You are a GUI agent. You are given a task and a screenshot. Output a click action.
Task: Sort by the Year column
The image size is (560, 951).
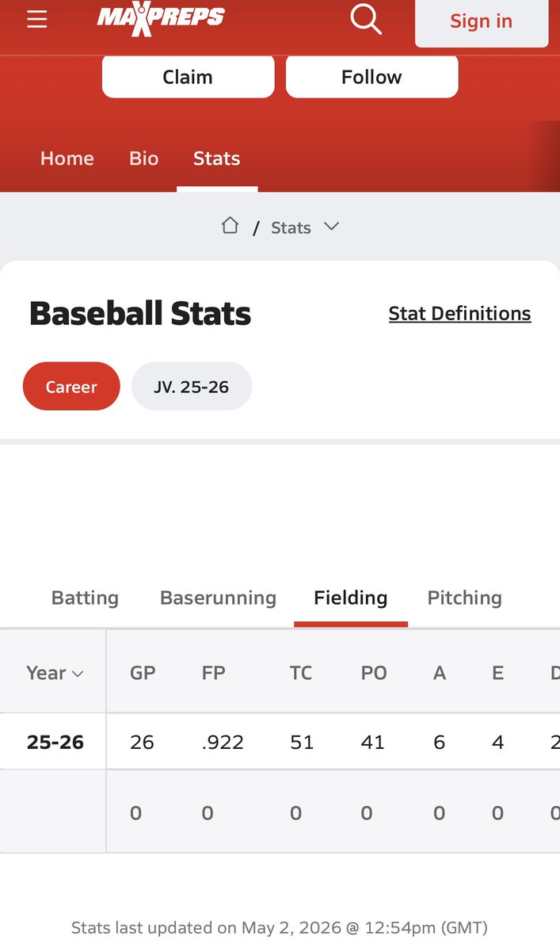tap(55, 673)
